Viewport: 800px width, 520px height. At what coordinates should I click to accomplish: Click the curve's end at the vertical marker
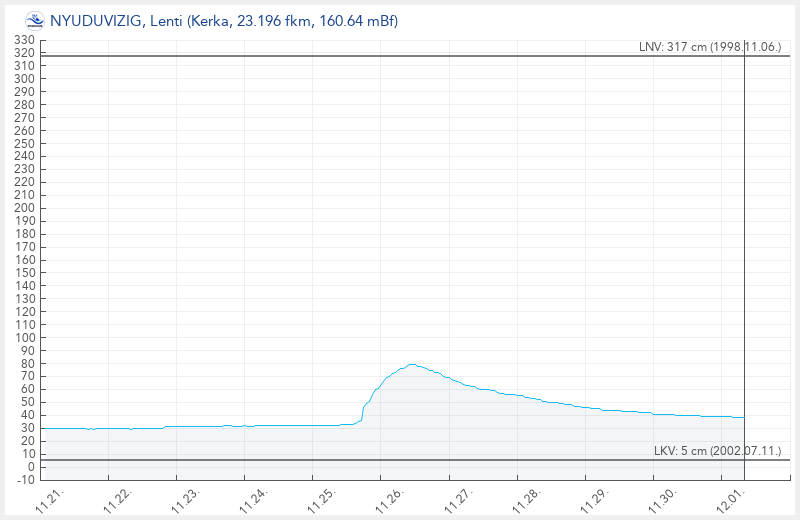pos(745,417)
